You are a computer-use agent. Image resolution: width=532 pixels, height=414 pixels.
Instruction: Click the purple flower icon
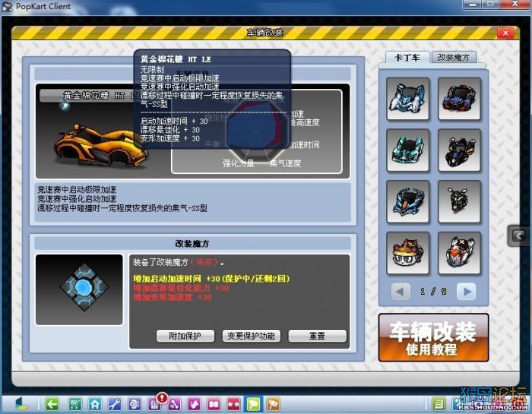174,404
